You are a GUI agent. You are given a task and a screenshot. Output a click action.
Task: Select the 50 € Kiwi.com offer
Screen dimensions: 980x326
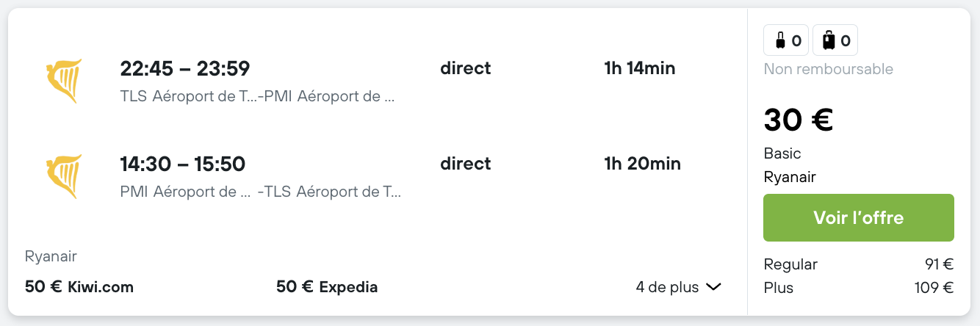click(x=79, y=286)
